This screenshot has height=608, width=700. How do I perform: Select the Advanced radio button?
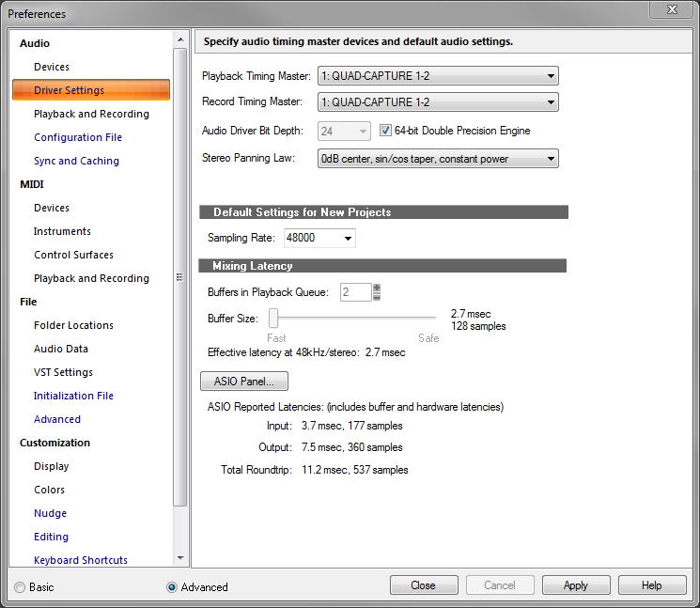[x=172, y=587]
